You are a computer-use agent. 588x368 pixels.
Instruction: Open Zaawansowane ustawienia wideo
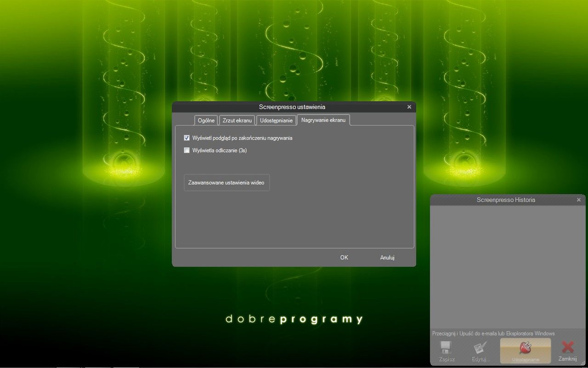tap(226, 183)
